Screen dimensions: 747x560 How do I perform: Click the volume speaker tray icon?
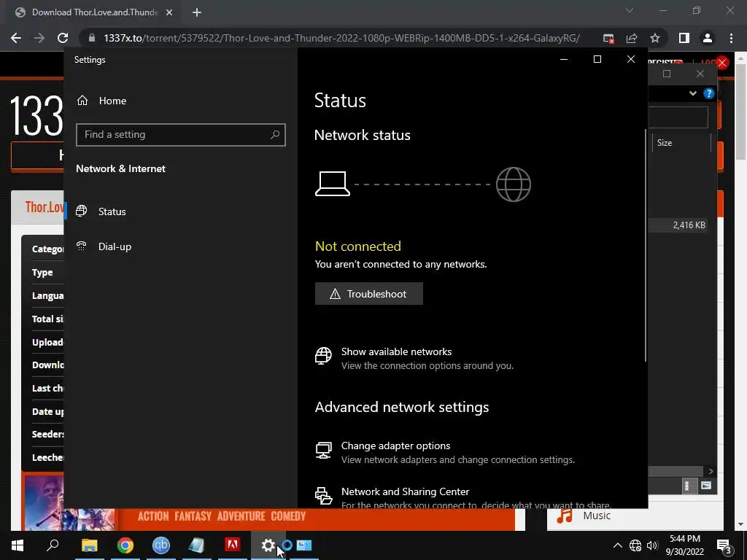click(652, 545)
